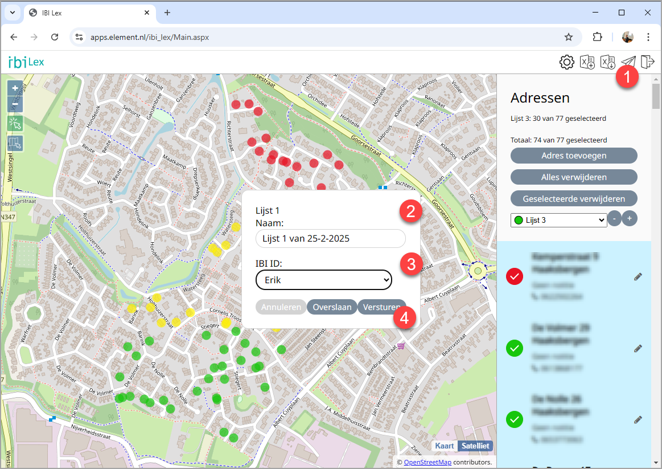The height and width of the screenshot is (469, 662).
Task: Click the 'Adressen' heading
Action: 540,98
